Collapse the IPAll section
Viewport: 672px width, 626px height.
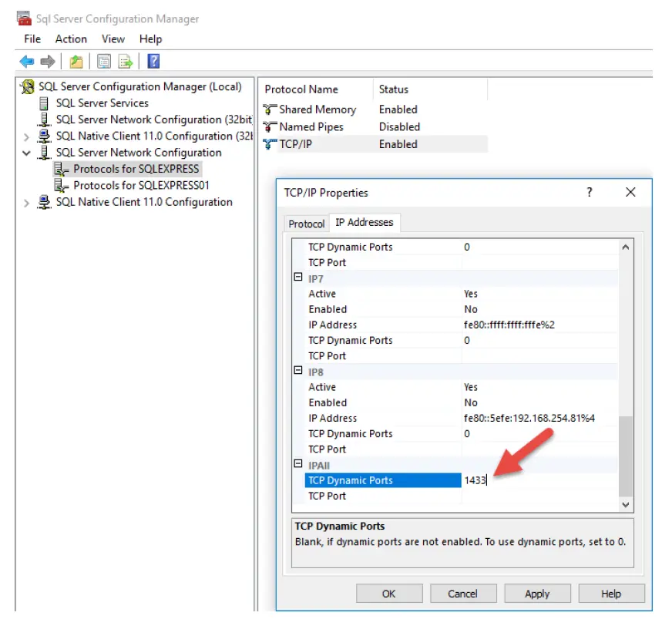[x=297, y=464]
